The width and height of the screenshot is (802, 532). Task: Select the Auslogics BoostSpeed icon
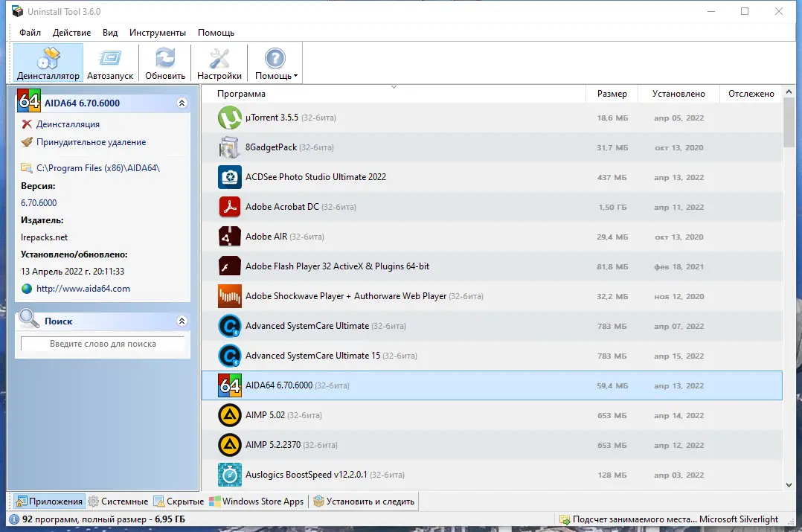pyautogui.click(x=230, y=475)
